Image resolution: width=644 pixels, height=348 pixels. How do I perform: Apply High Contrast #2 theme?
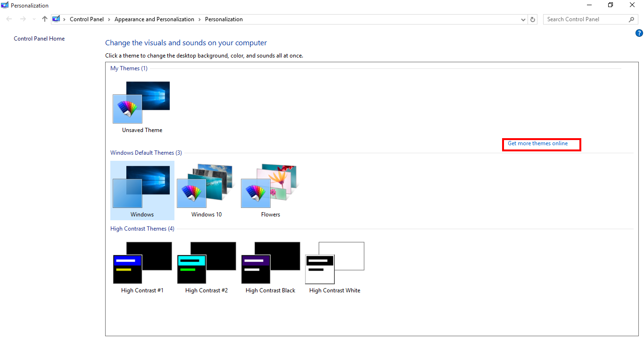[206, 267]
